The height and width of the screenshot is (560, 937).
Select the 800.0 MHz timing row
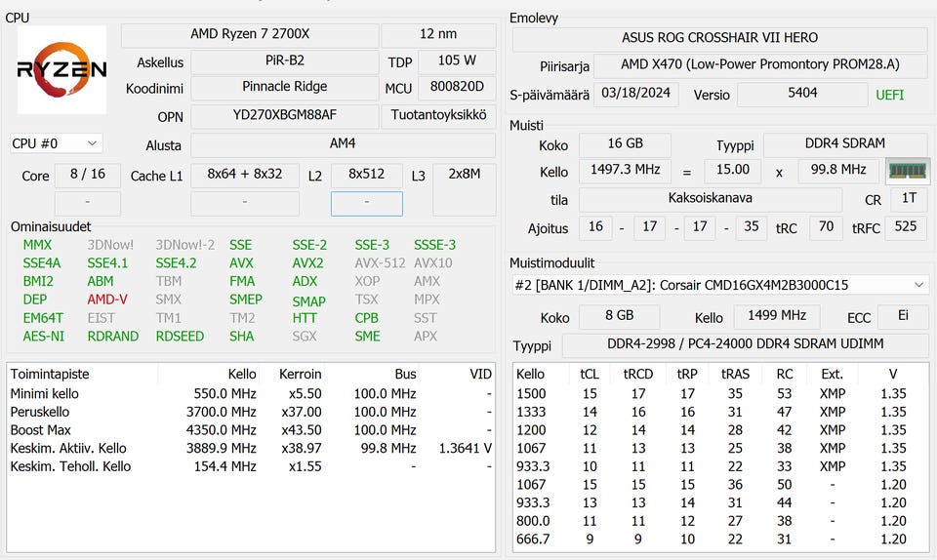click(x=720, y=521)
